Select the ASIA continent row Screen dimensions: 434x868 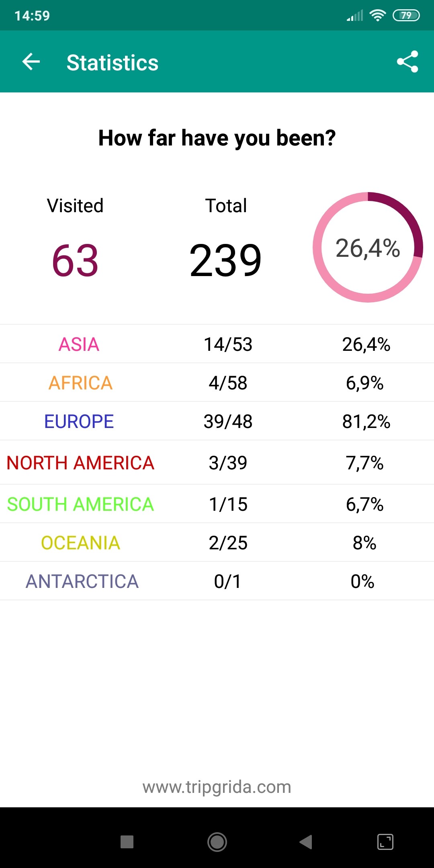click(x=217, y=344)
